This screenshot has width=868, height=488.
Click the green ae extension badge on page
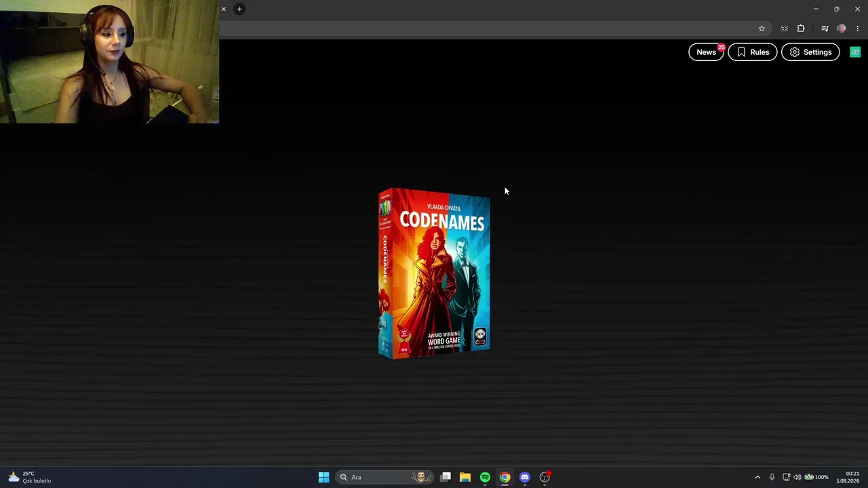tap(855, 52)
